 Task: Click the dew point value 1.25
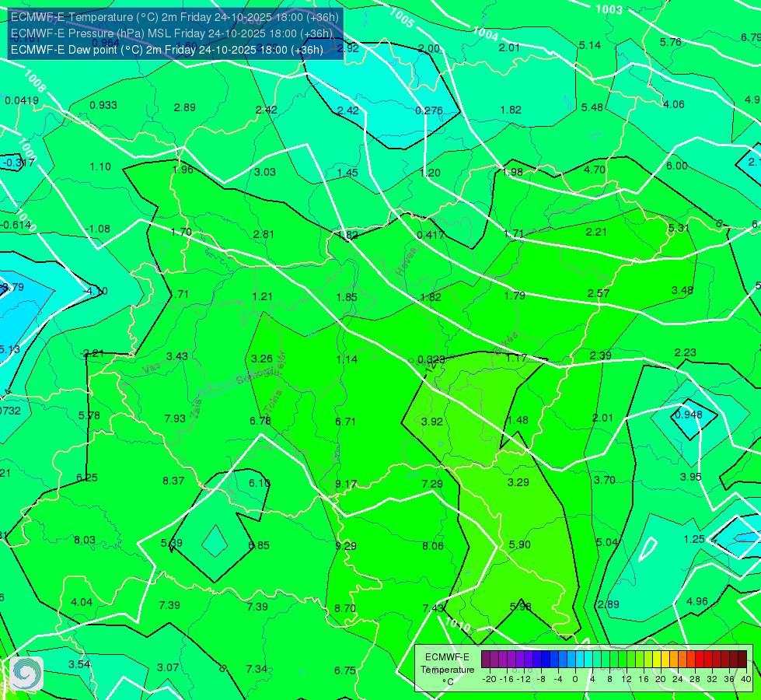(694, 539)
